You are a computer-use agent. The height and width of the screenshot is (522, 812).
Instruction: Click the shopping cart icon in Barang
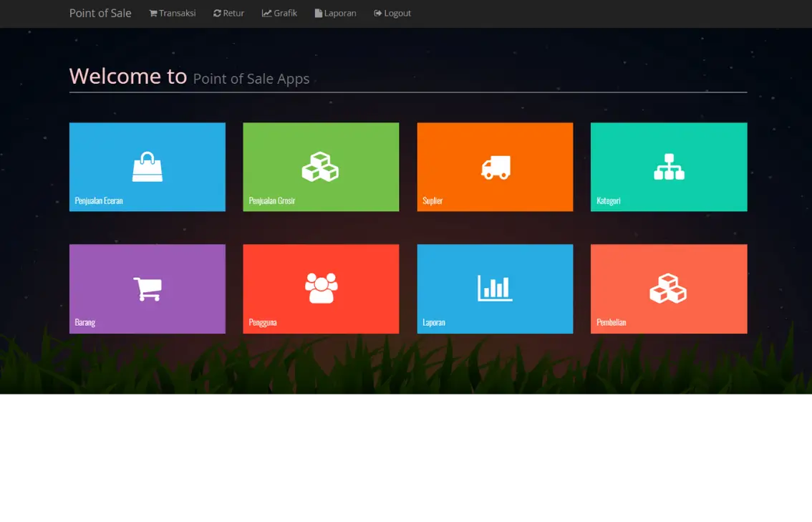pos(148,289)
